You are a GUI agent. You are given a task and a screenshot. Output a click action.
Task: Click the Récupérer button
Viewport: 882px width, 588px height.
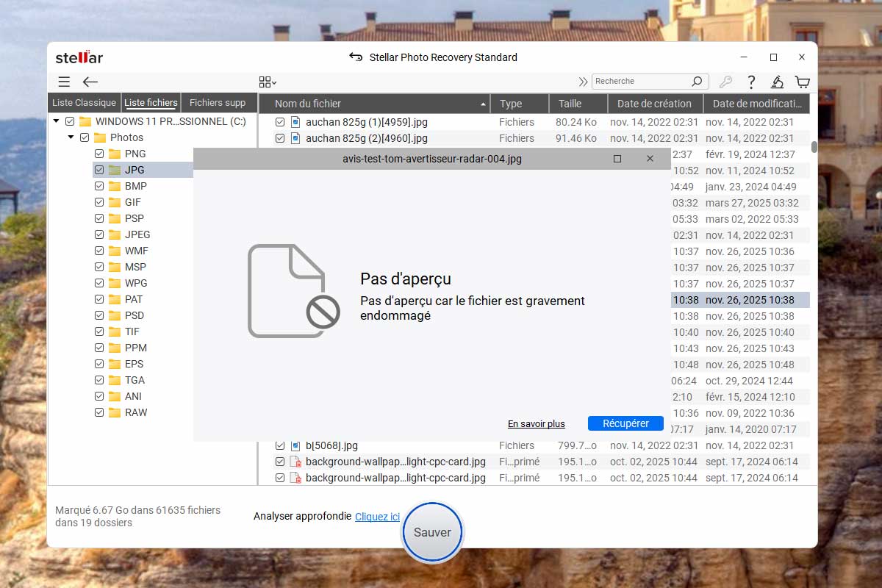tap(625, 423)
